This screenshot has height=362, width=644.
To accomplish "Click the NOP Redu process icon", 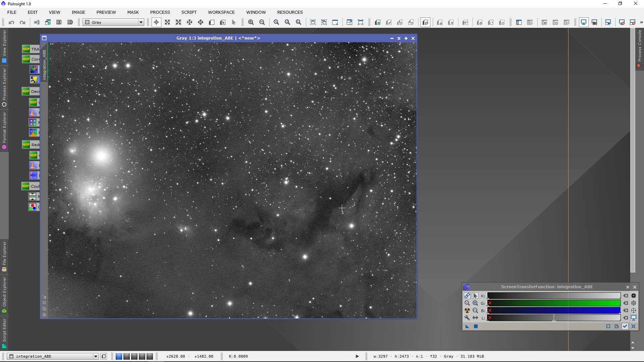I will pos(31,144).
